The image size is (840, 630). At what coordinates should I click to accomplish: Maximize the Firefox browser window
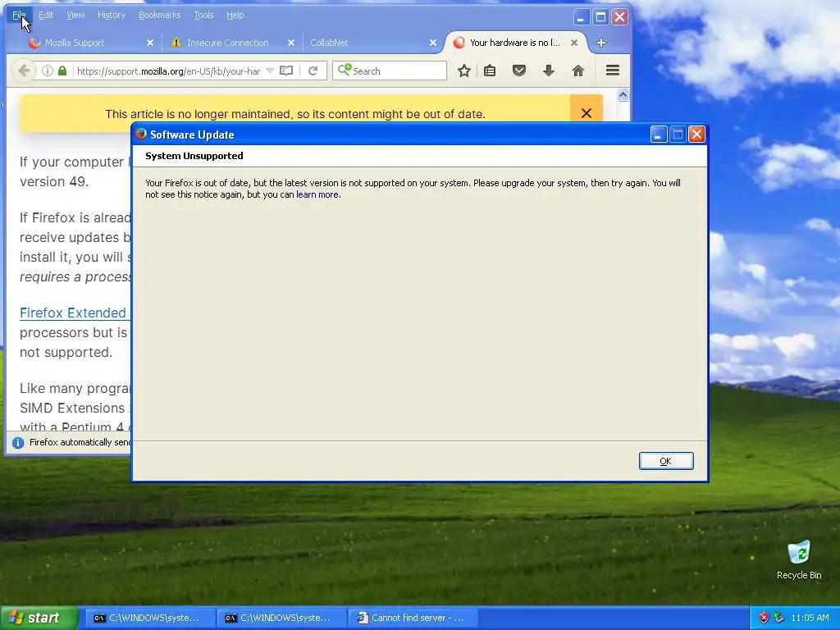tap(600, 17)
